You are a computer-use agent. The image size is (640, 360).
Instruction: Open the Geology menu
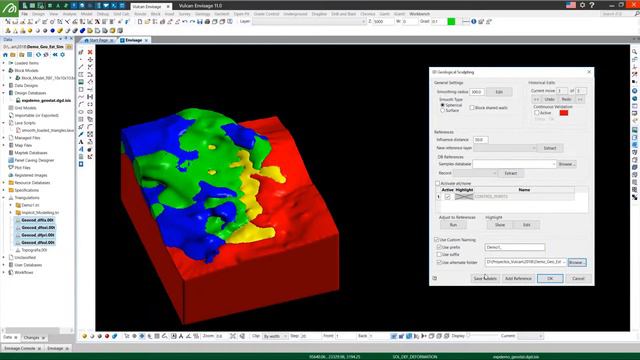tap(202, 14)
